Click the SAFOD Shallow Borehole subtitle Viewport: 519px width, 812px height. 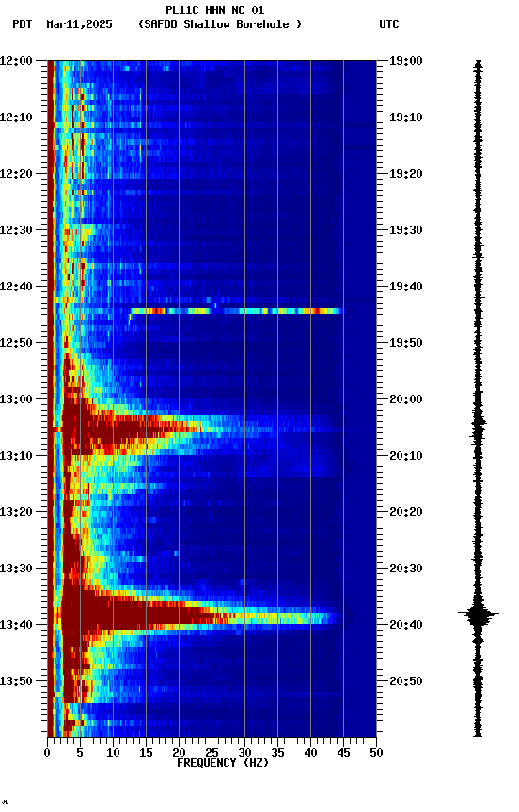[x=220, y=24]
